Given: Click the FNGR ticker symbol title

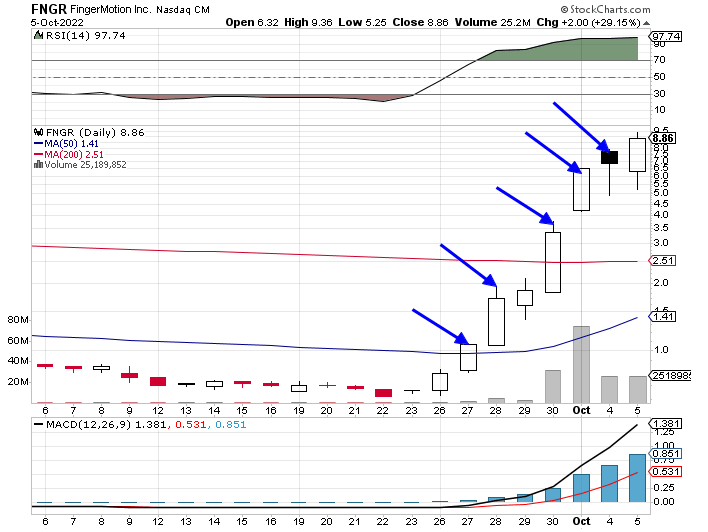Looking at the screenshot, I should [49, 9].
